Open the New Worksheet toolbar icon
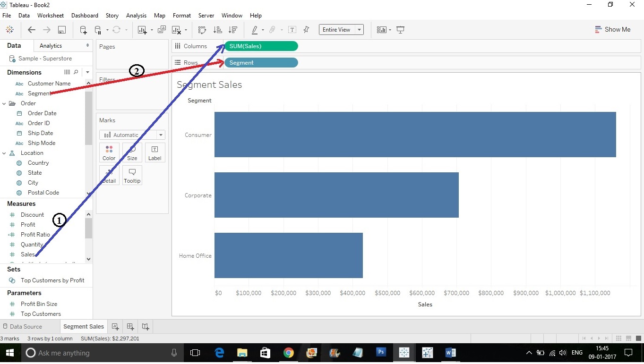This screenshot has height=364, width=644. (142, 29)
